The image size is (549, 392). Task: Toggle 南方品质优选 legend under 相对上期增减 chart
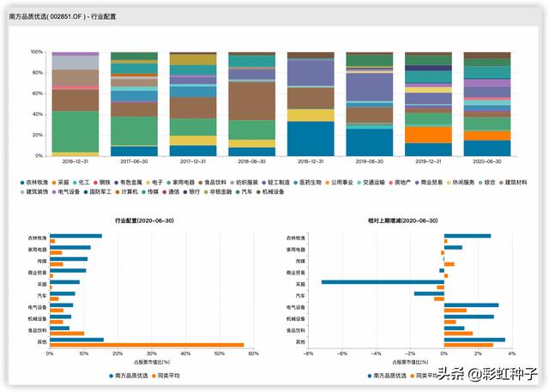387,376
